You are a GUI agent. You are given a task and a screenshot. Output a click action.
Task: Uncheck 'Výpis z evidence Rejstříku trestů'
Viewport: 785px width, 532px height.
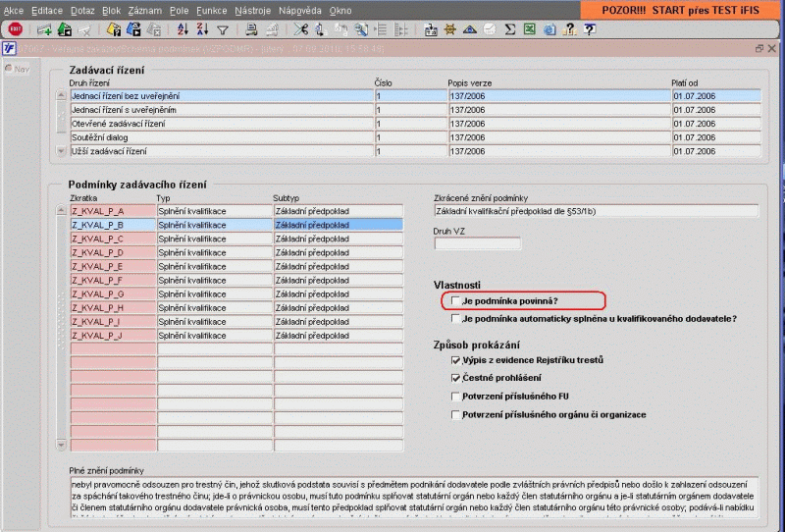coord(455,360)
